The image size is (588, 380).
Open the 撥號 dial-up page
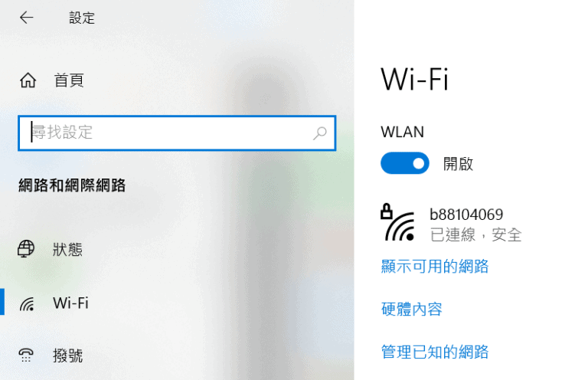pos(67,355)
